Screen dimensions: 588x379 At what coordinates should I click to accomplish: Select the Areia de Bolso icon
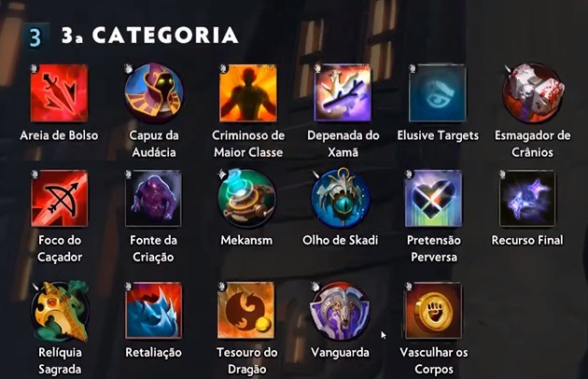tap(59, 93)
